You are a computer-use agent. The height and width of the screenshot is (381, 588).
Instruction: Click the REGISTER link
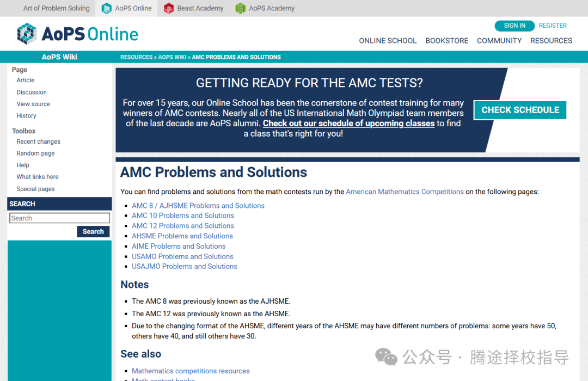pos(553,26)
